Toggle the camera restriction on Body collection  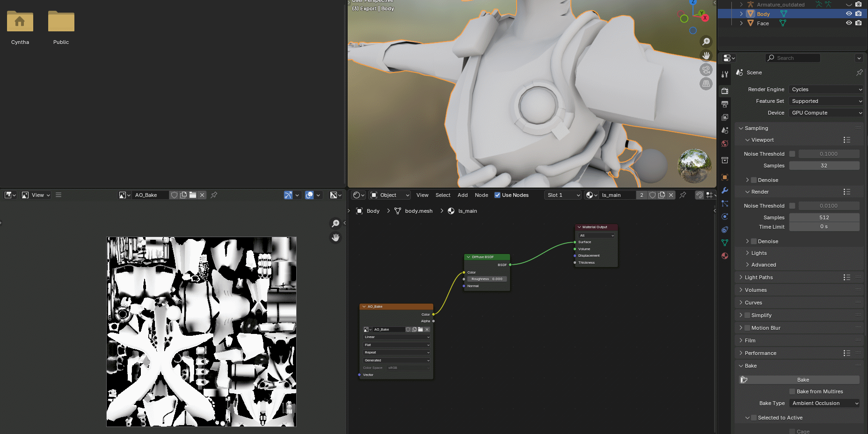click(x=859, y=14)
